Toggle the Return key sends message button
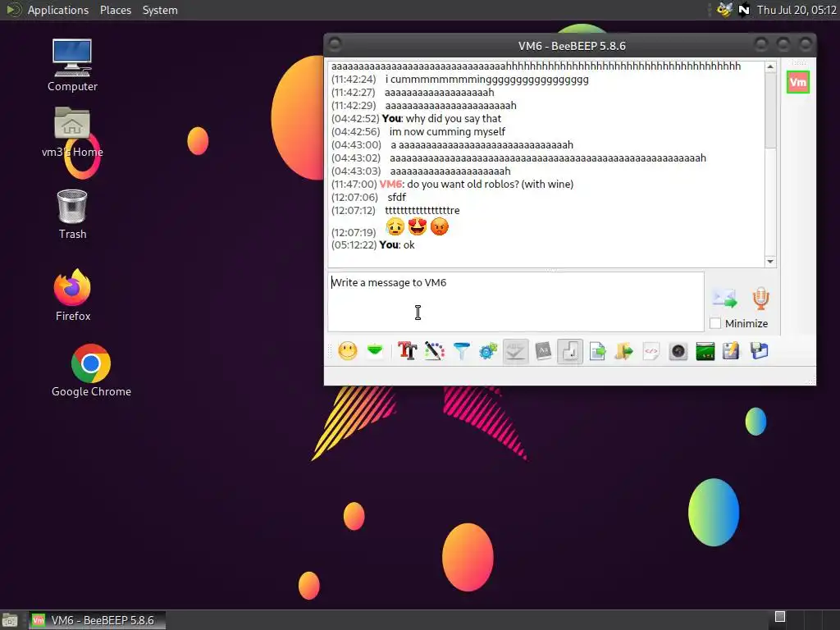 point(570,351)
